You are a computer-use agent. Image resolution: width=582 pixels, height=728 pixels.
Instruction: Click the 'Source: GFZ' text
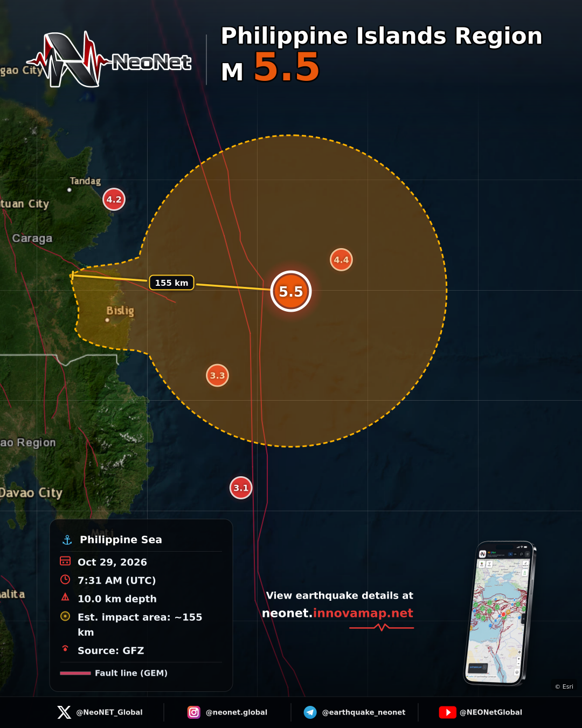(111, 650)
